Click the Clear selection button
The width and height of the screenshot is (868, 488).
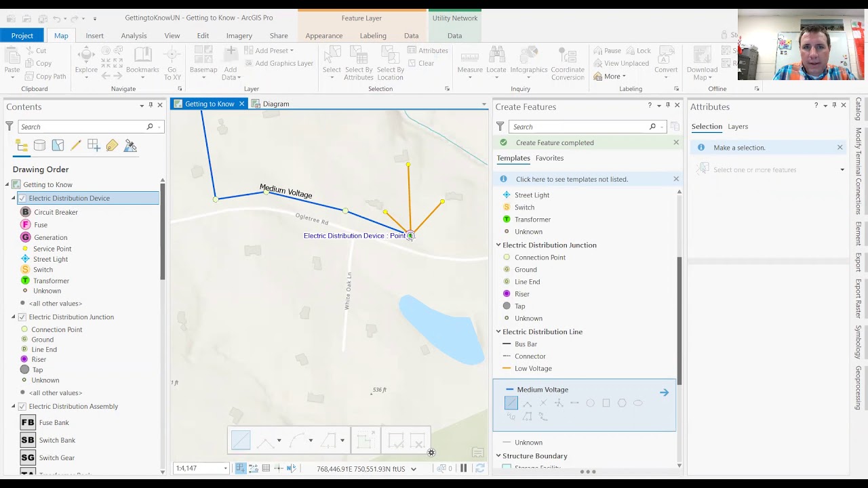tap(420, 64)
